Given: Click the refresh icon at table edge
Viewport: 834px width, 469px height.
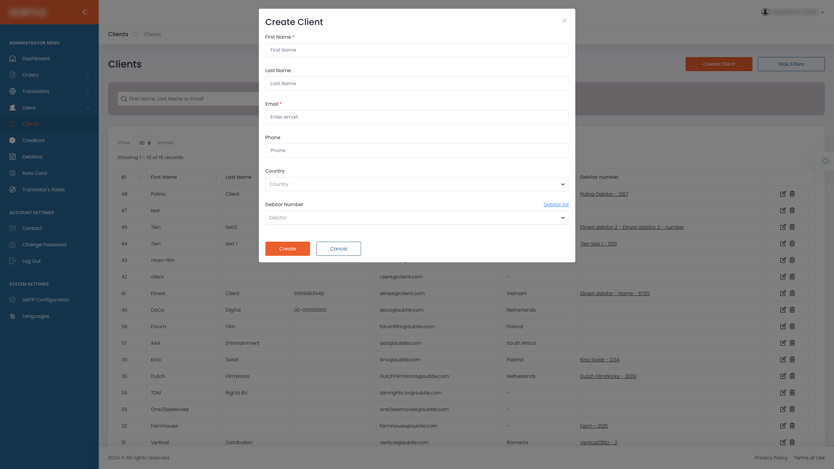Looking at the screenshot, I should coord(825,161).
